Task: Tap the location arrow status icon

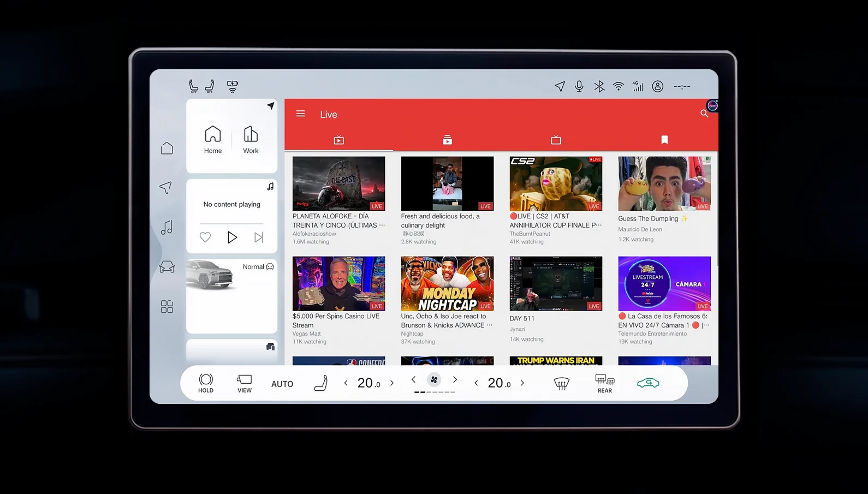Action: point(560,86)
